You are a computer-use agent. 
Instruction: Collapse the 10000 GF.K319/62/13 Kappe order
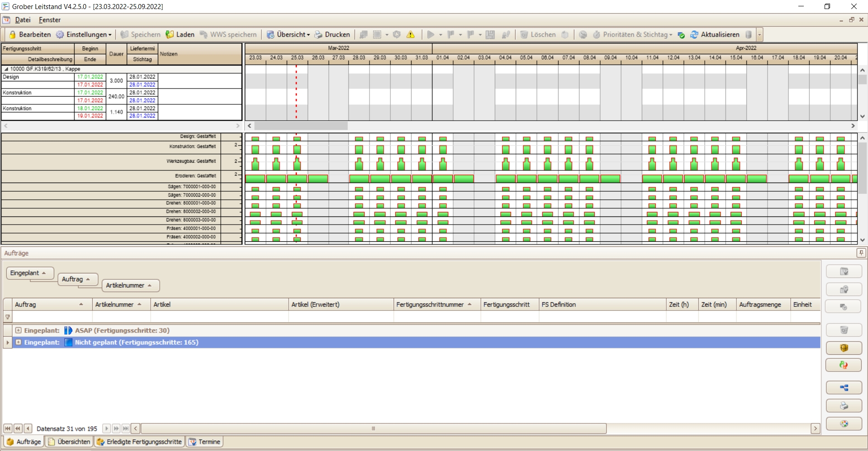click(6, 69)
